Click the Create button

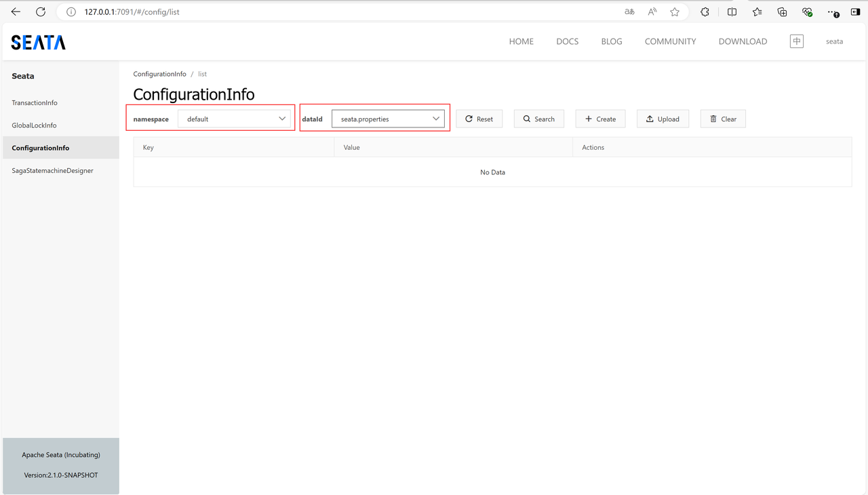600,119
